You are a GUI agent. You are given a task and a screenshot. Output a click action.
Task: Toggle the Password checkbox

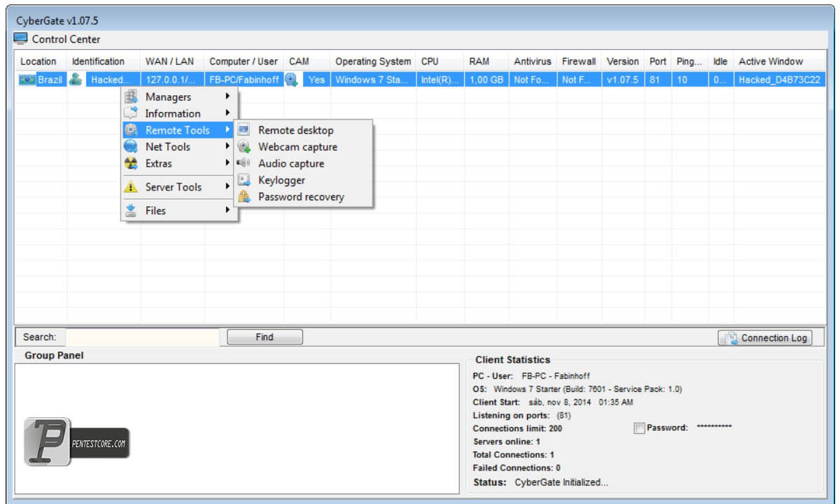point(638,428)
